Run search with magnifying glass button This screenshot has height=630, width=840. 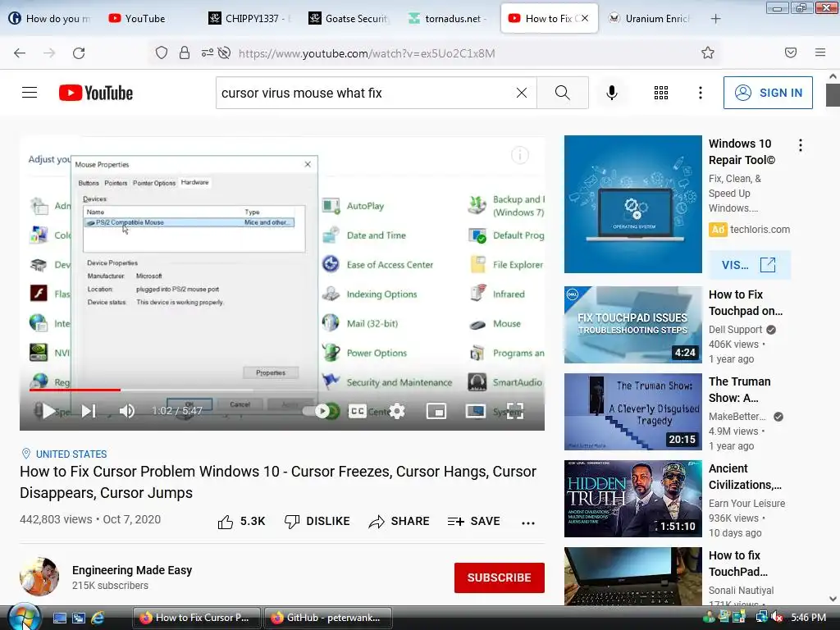click(x=563, y=93)
